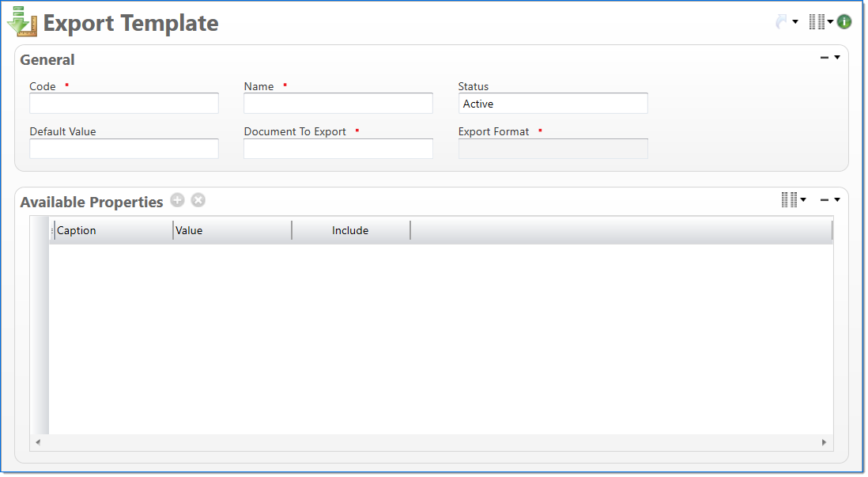The height and width of the screenshot is (477, 868).
Task: Click the Include column header
Action: [350, 230]
